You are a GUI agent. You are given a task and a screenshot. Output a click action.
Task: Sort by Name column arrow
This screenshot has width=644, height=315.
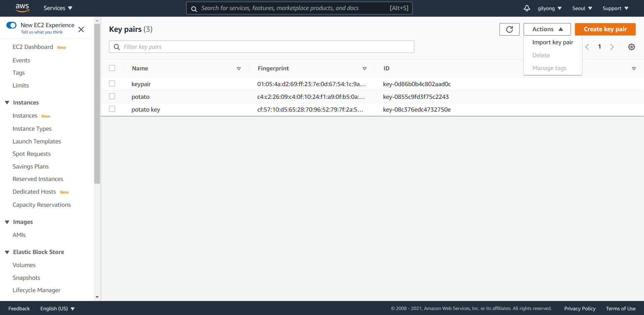click(x=239, y=69)
